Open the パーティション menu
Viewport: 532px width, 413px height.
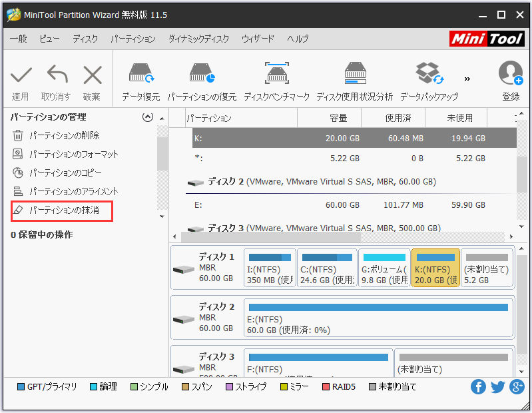point(133,39)
